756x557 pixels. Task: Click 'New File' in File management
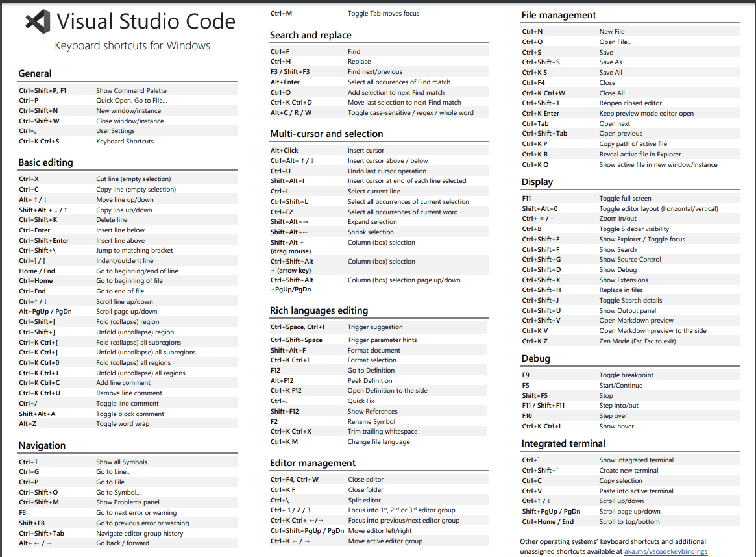pos(612,31)
